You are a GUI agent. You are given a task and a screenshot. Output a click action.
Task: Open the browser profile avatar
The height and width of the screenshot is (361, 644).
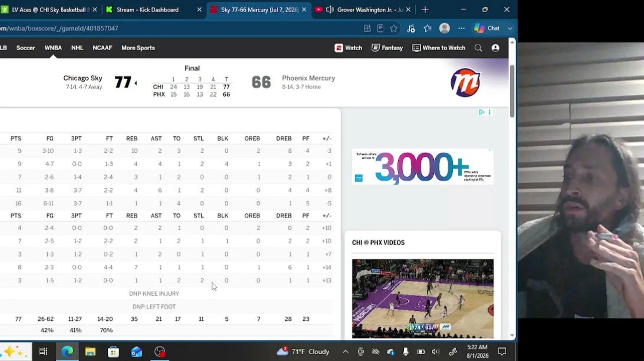(x=444, y=29)
